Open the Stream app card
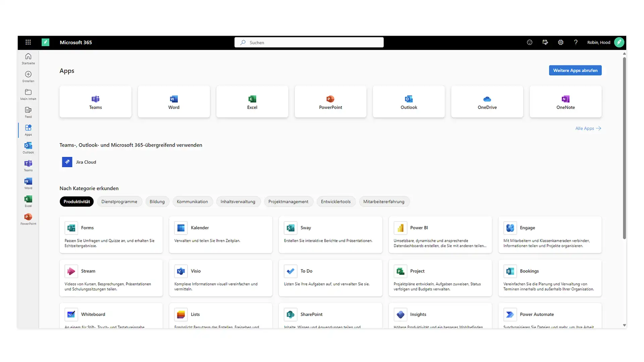Image resolution: width=644 pixels, height=362 pixels. tap(111, 278)
